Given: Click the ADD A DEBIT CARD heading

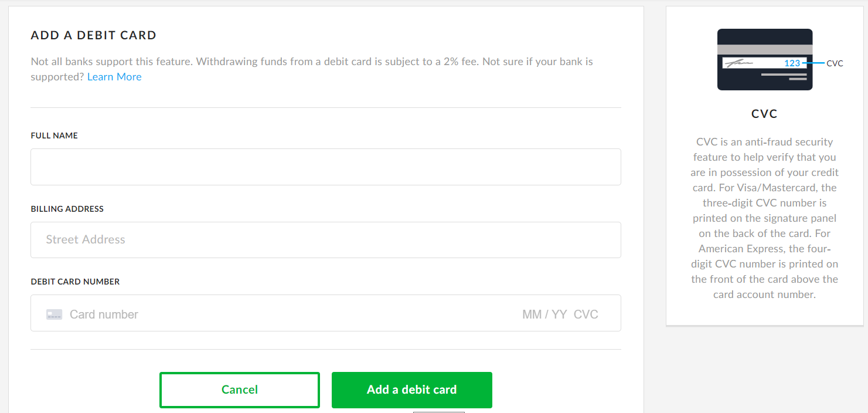Looking at the screenshot, I should (x=93, y=35).
